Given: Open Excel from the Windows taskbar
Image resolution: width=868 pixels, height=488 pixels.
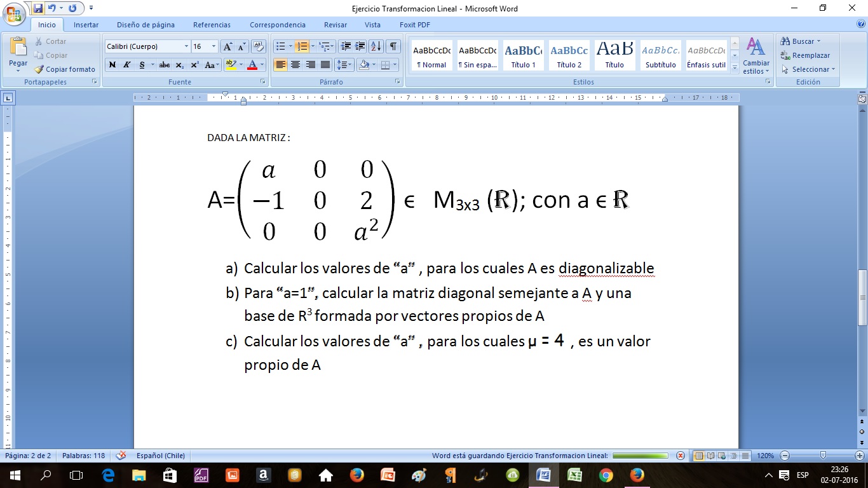Looking at the screenshot, I should pyautogui.click(x=574, y=475).
